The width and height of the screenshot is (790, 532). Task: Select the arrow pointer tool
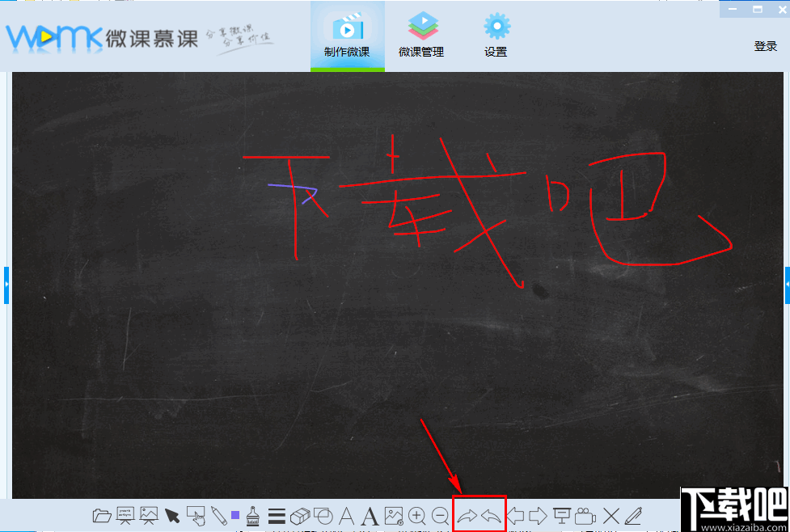(171, 516)
